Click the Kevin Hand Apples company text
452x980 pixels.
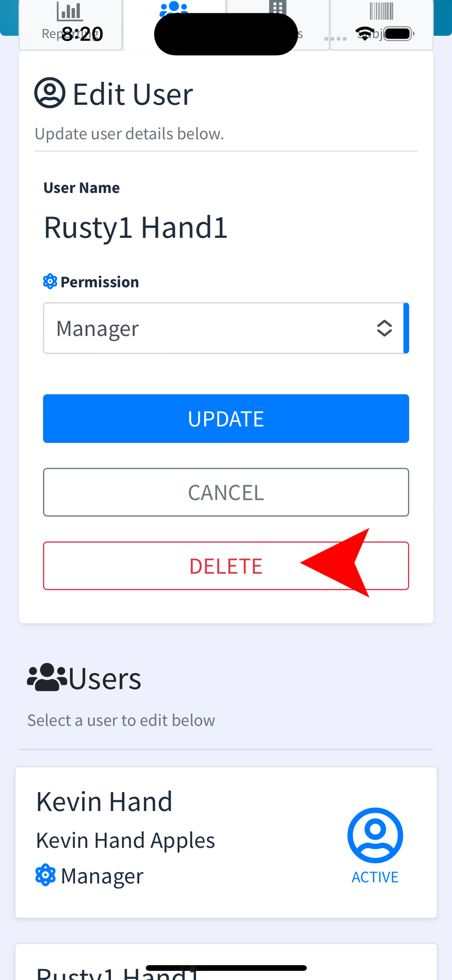[125, 840]
